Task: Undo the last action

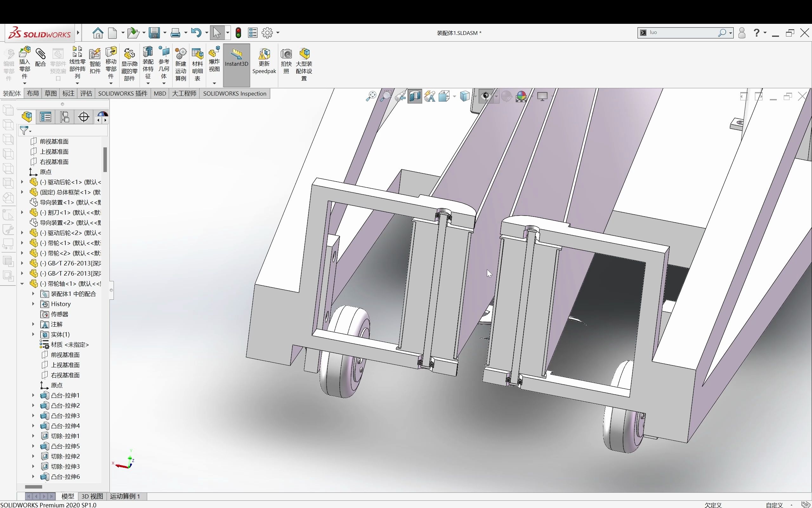Action: point(196,33)
